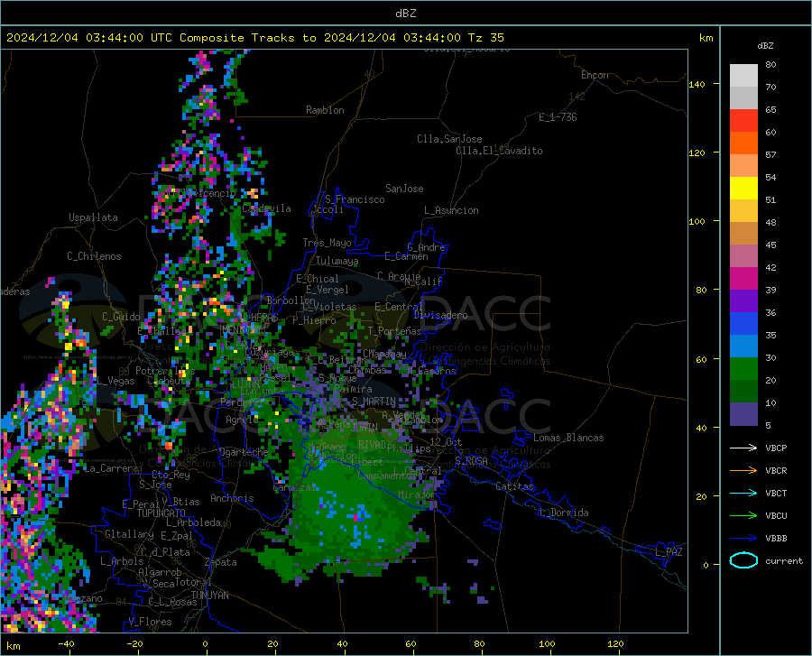Image resolution: width=812 pixels, height=656 pixels.
Task: Click the blue 35-36 dBZ color swatch
Action: (743, 324)
